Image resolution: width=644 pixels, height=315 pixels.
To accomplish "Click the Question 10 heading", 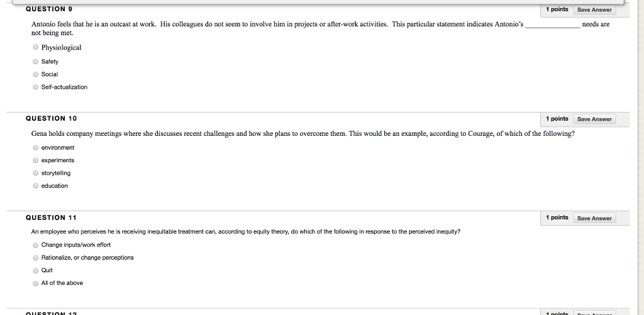I will 51,118.
